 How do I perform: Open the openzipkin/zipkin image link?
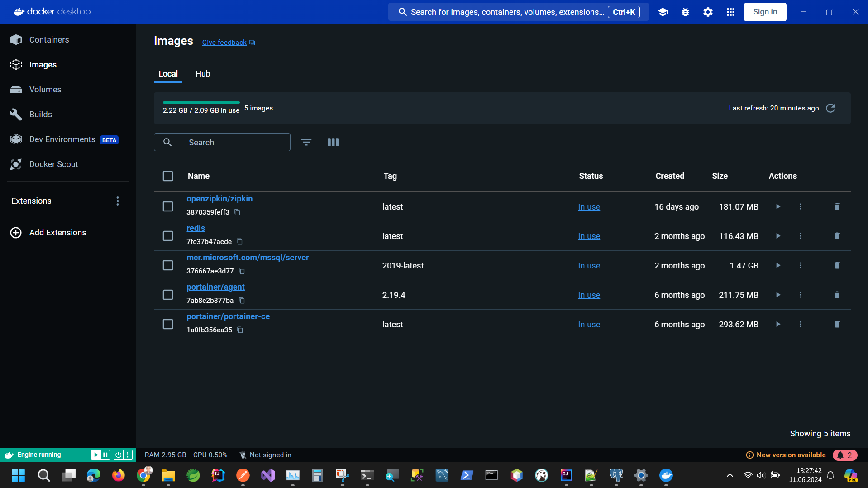(219, 199)
